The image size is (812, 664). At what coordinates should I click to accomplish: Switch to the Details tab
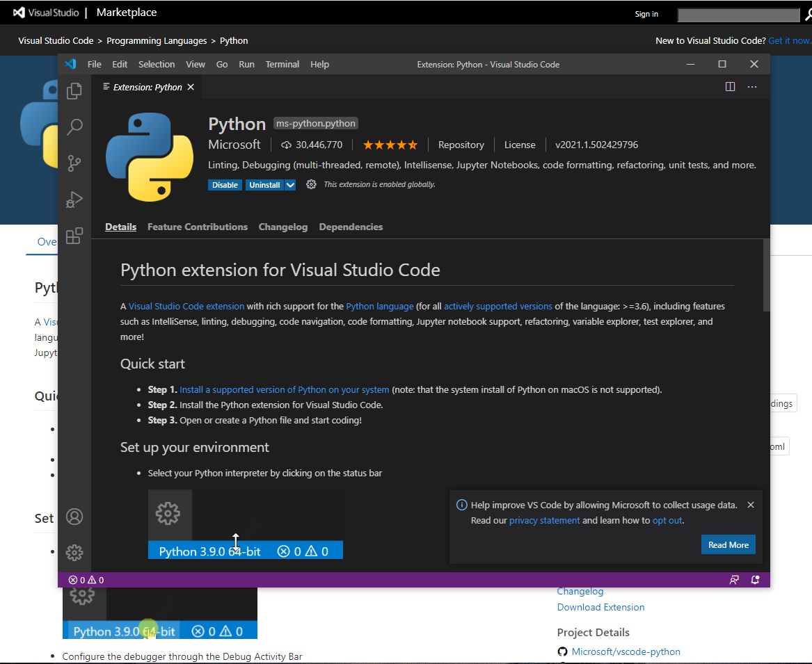(120, 227)
